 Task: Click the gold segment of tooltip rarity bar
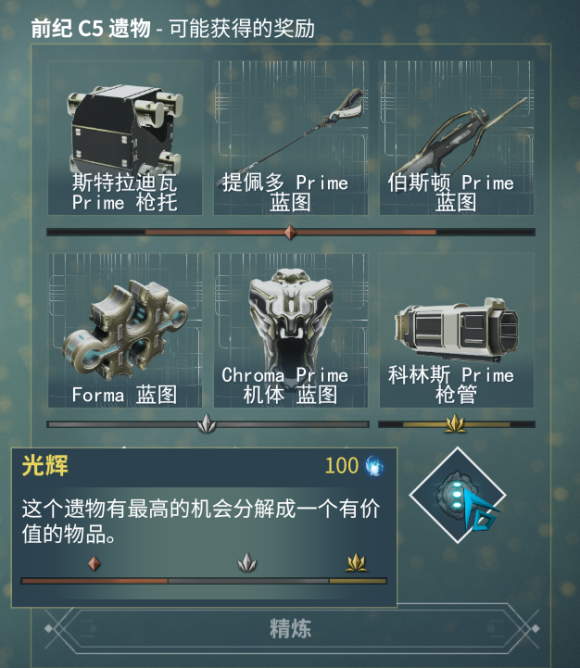pyautogui.click(x=358, y=581)
